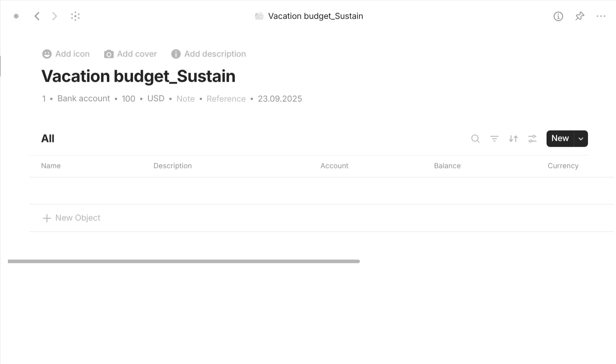Click the page title Vacation budget_Sustain
Screen dimensions: 616x364
coord(138,76)
